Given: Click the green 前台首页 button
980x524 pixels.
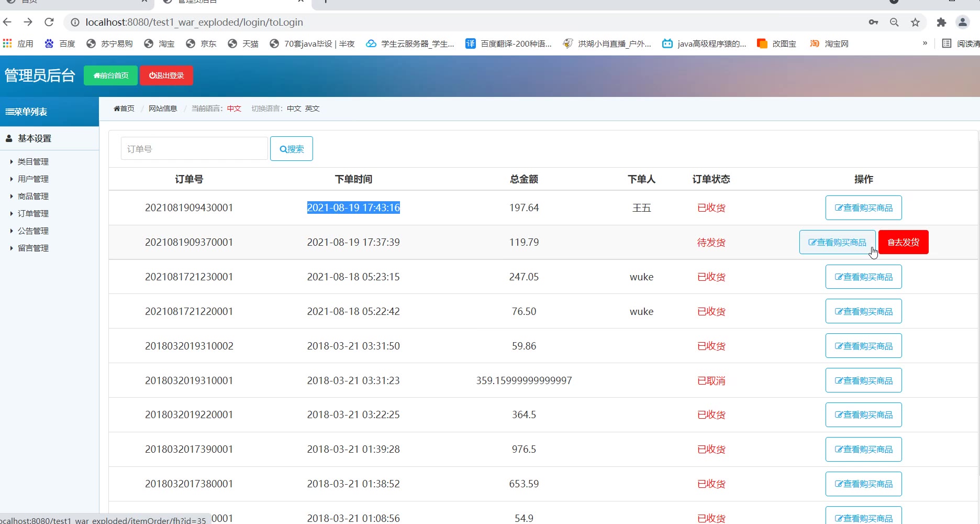Looking at the screenshot, I should click(110, 75).
